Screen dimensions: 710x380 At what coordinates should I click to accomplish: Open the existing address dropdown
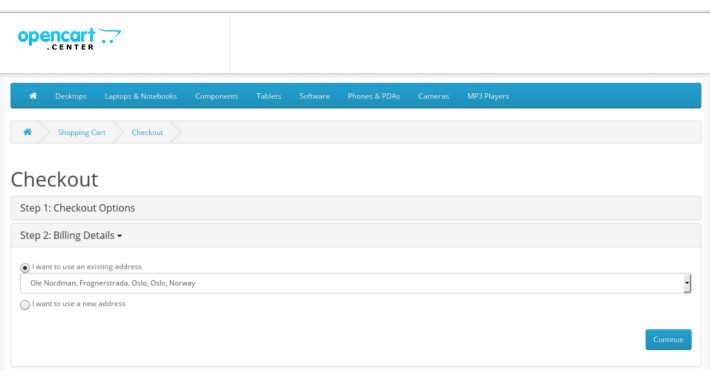click(x=355, y=283)
